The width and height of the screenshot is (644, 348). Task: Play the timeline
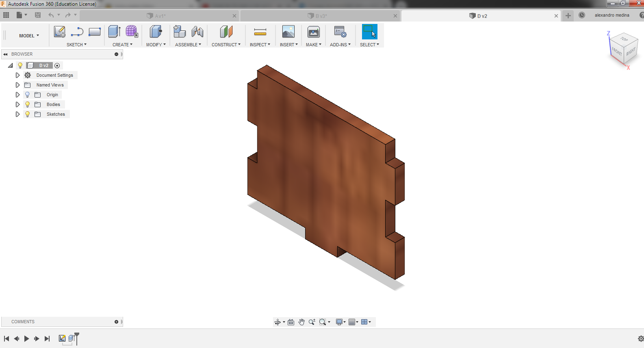pos(26,339)
